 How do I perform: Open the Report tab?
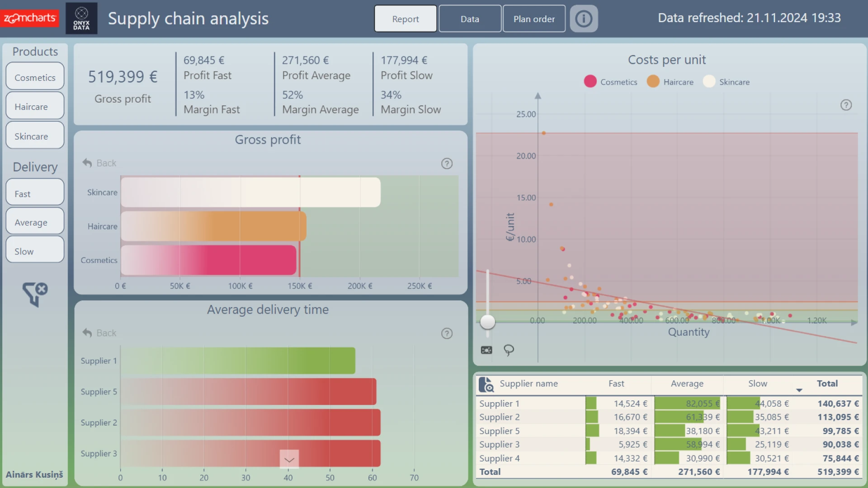[x=406, y=19]
